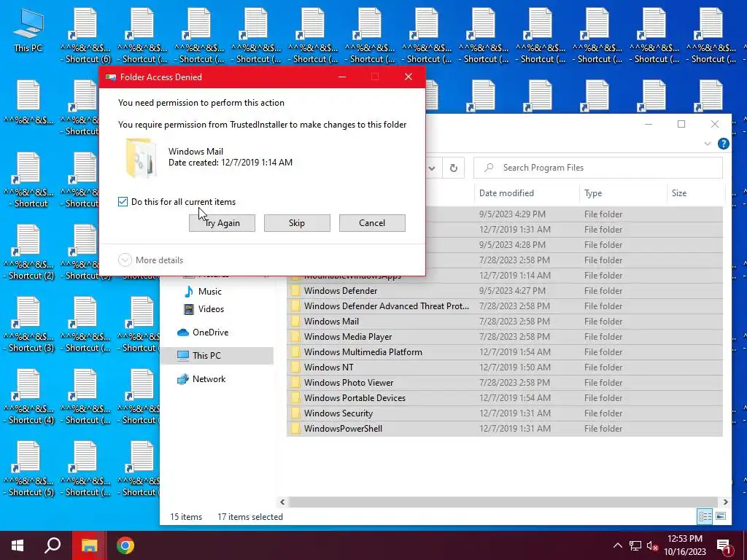Select the Shortcut (2) desktop icon
Image resolution: width=747 pixels, height=560 pixels.
pos(28,252)
